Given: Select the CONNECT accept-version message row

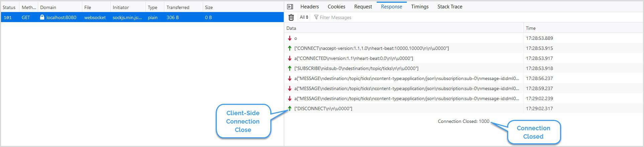Looking at the screenshot, I should [x=371, y=48].
